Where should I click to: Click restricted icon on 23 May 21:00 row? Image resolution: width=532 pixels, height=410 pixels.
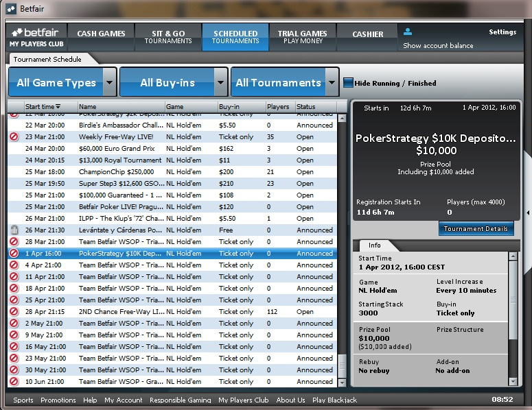pyautogui.click(x=14, y=358)
